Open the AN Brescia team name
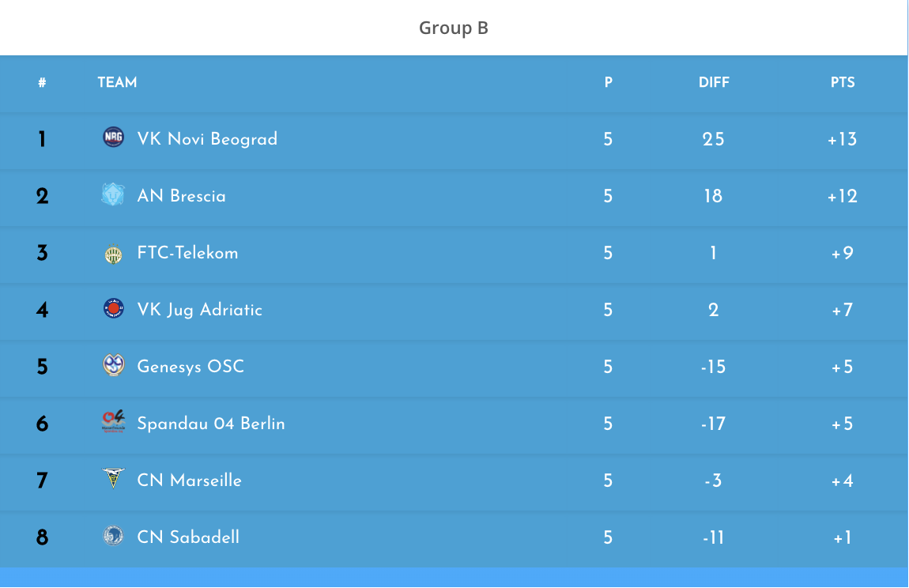This screenshot has height=588, width=909. click(182, 196)
